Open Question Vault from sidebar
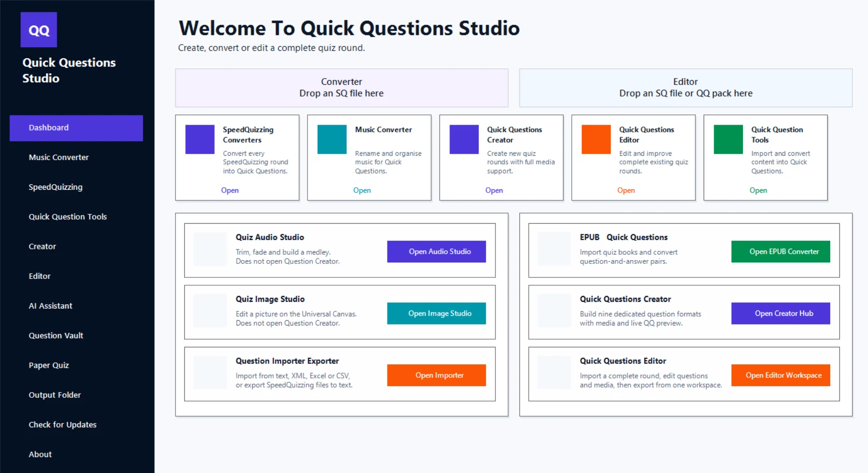868x473 pixels. point(76,336)
